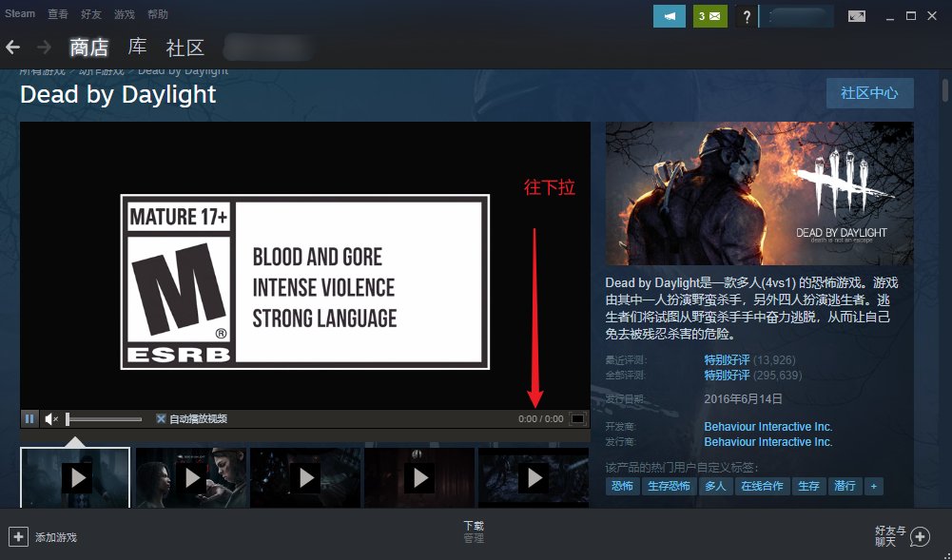Viewport: 952px width, 560px height.
Task: Open 下载 download management
Action: point(474,531)
